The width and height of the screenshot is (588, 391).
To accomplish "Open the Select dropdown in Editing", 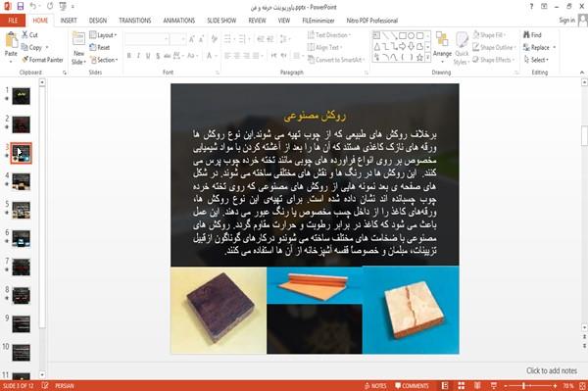I will point(536,60).
